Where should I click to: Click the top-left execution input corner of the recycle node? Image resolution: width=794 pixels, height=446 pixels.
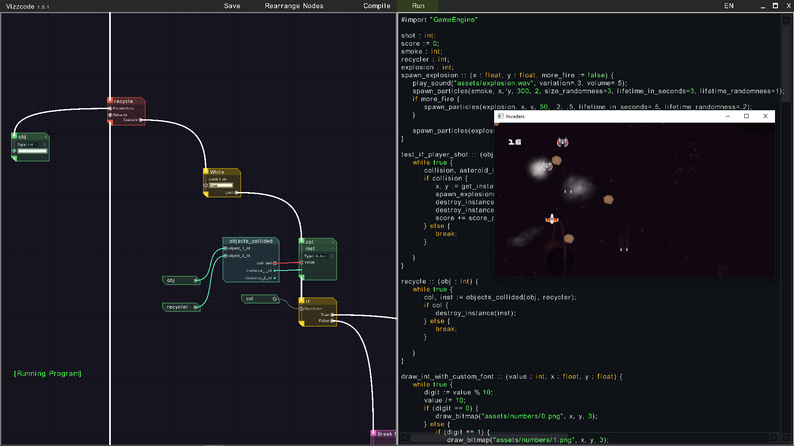click(110, 100)
